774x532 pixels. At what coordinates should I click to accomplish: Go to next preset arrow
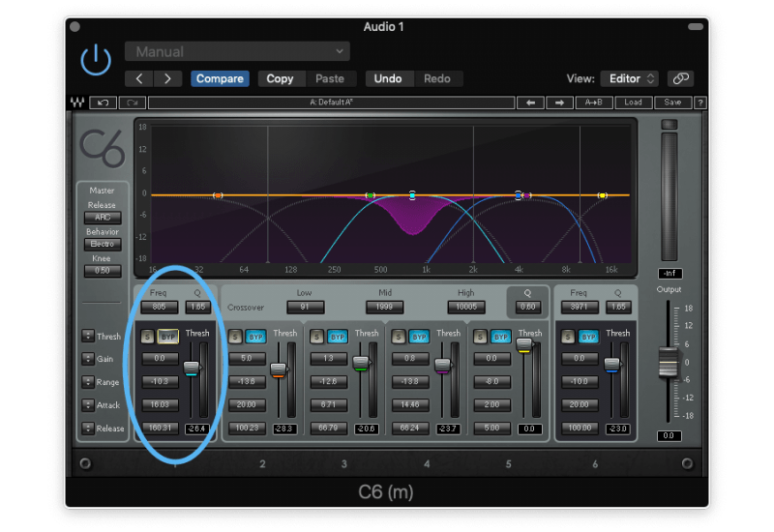[167, 79]
